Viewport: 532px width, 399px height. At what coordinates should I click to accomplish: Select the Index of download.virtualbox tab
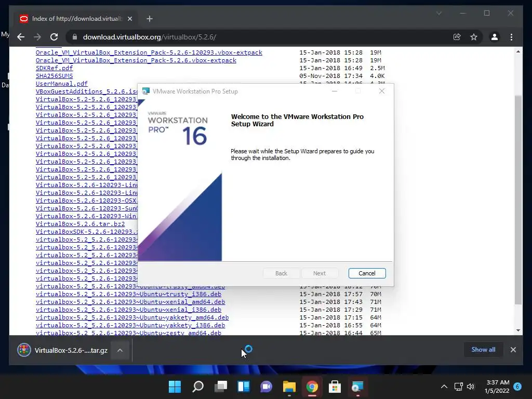click(76, 19)
